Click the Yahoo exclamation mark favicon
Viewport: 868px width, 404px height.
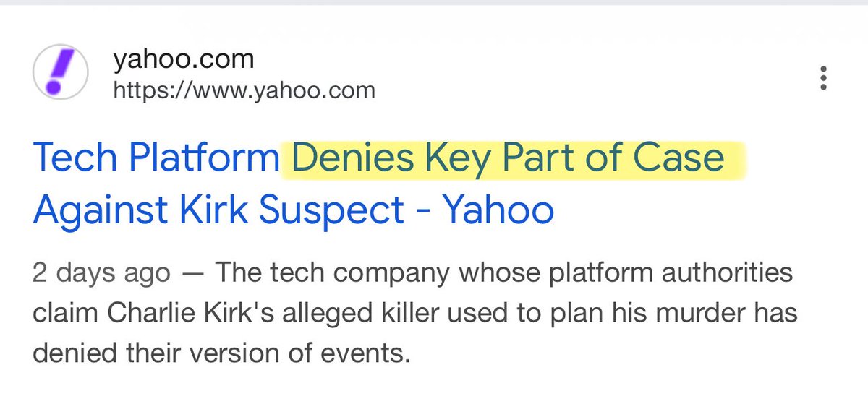pos(60,73)
